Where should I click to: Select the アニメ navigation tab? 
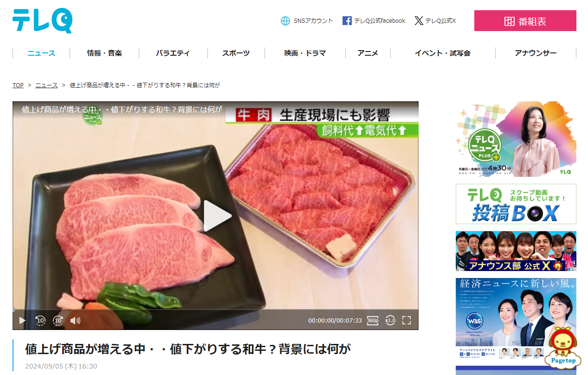point(368,53)
